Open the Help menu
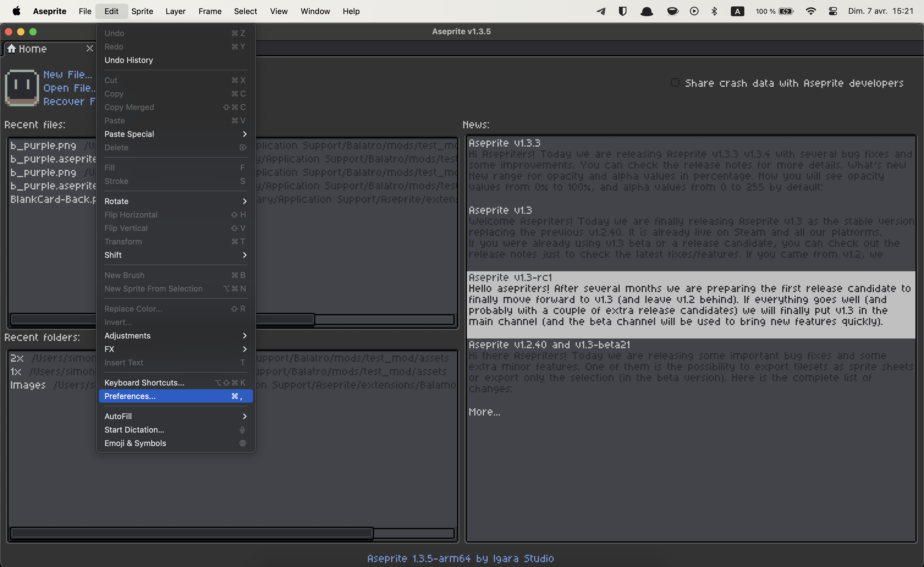The image size is (924, 567). 351,11
